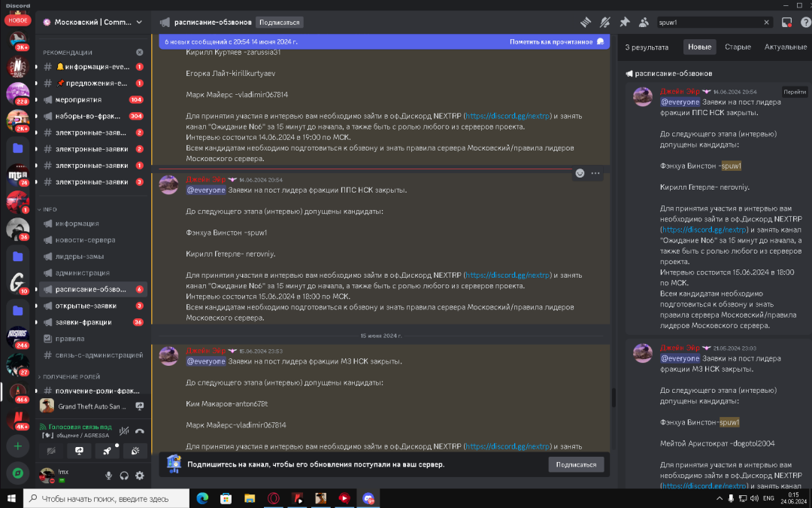Open the Windows Start button
The height and width of the screenshot is (508, 812).
pos(11,499)
